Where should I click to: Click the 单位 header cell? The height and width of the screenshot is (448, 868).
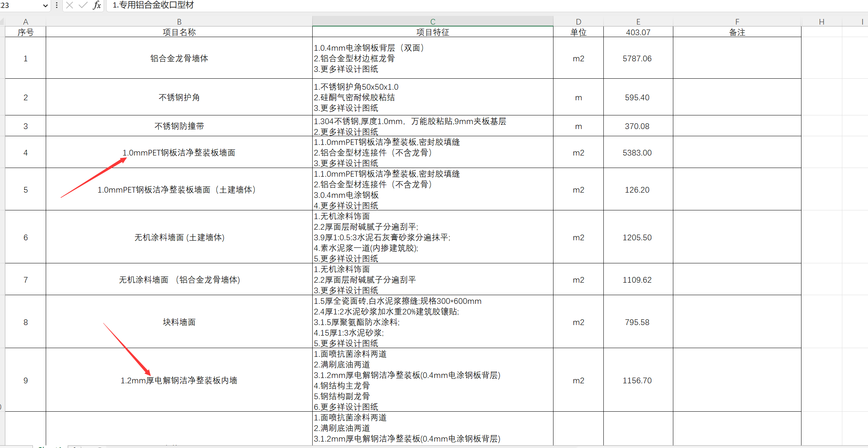(578, 32)
